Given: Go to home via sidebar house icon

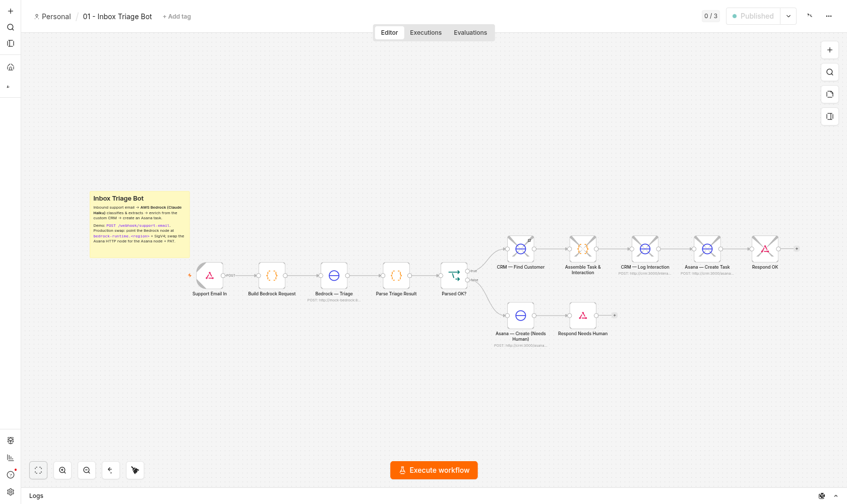Looking at the screenshot, I should click(x=11, y=67).
